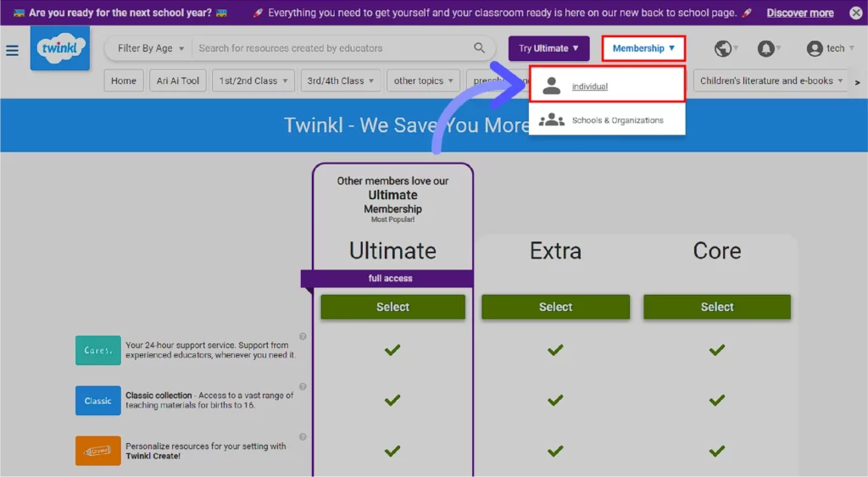Close the back to school banner
Screen dimensions: 868x477
pos(856,13)
